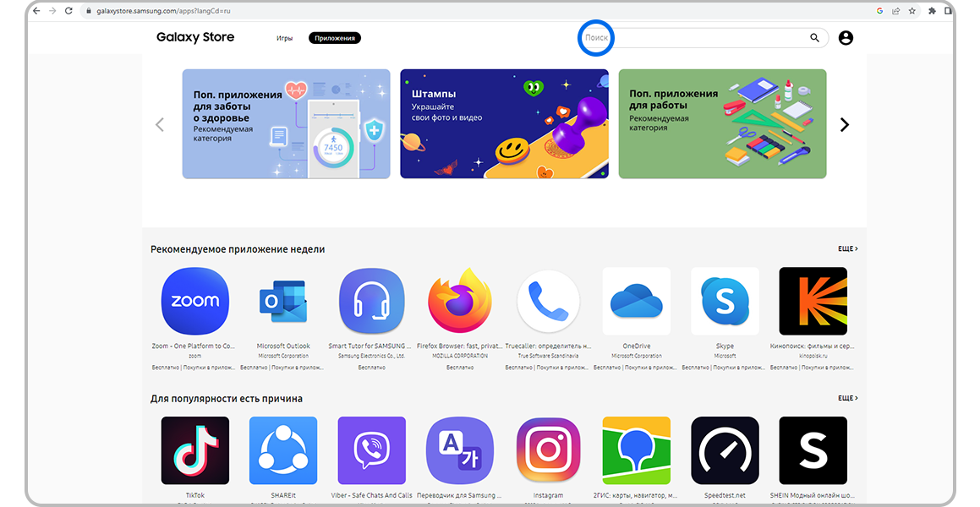
Task: Show previous banners with left chevron
Action: pyautogui.click(x=160, y=124)
